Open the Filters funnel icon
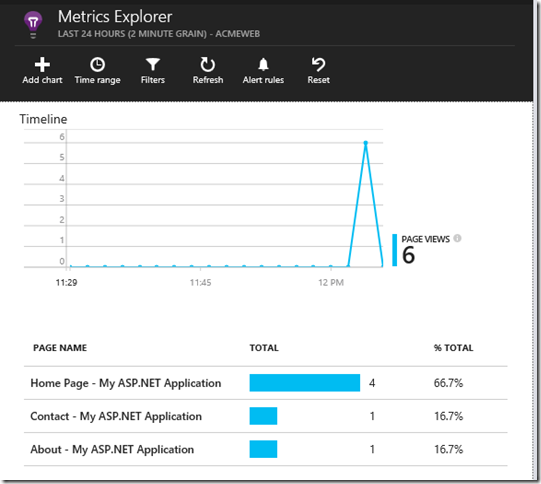The image size is (541, 484). 153,65
